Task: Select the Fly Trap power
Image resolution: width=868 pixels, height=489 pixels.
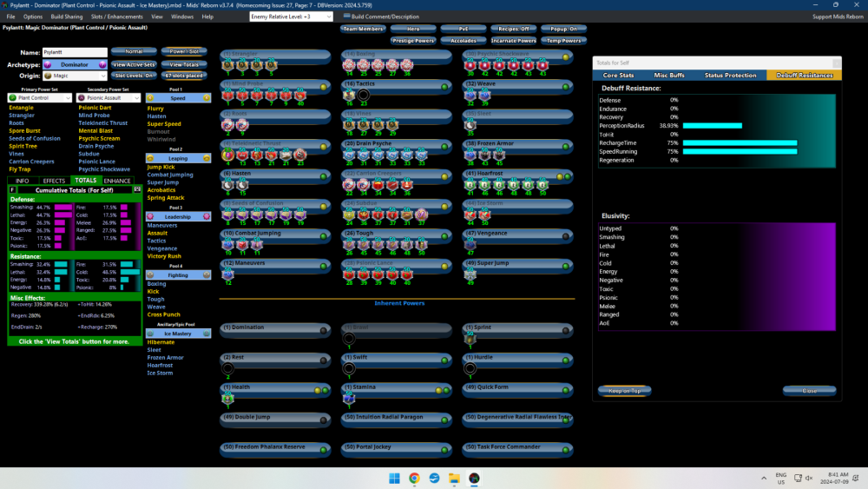Action: (20, 169)
